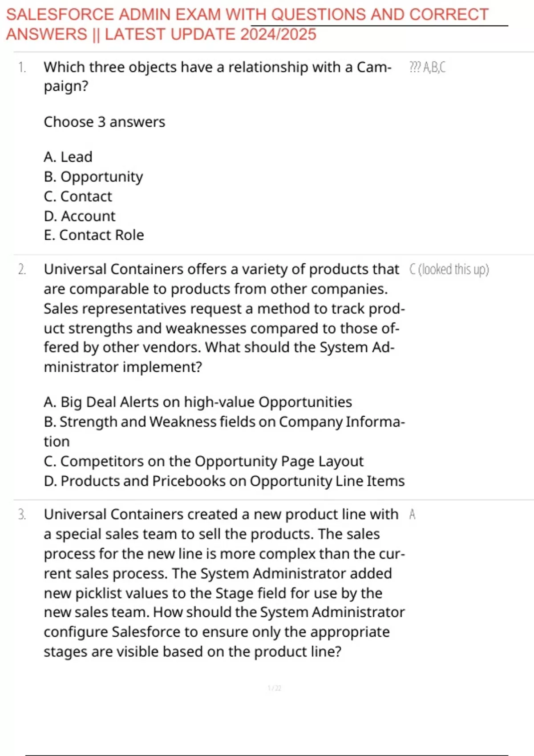534x756 pixels.
Task: Select option D. Products and Pricebooks
Action: point(224,481)
